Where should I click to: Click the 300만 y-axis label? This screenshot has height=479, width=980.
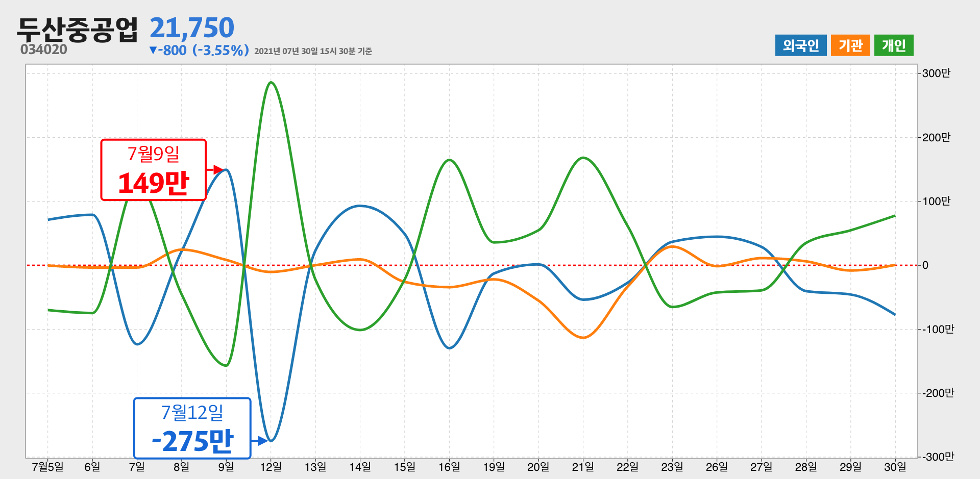[936, 73]
